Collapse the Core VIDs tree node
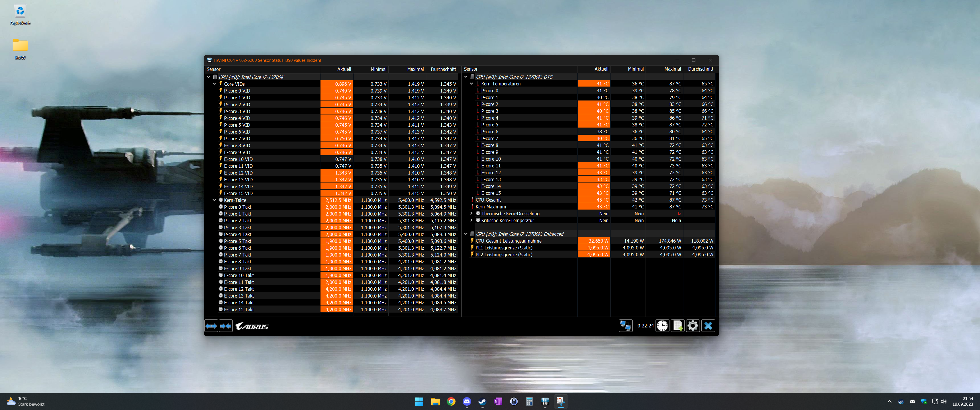This screenshot has height=410, width=980. click(214, 84)
